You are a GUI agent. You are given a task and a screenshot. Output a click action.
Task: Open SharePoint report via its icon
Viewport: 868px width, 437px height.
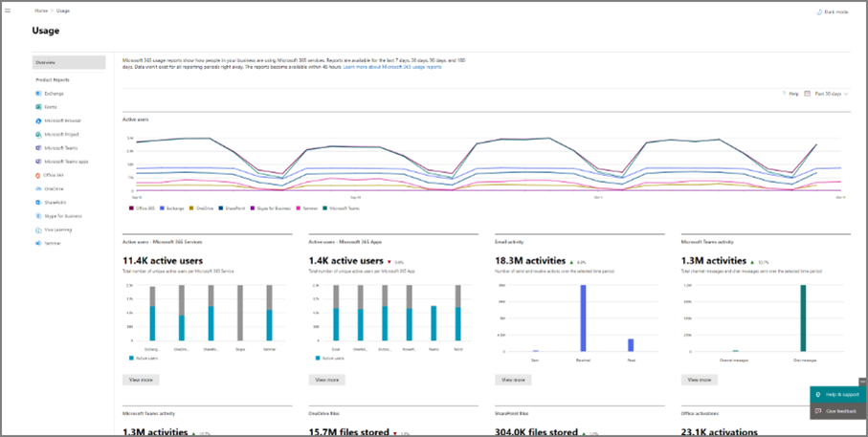tap(38, 203)
